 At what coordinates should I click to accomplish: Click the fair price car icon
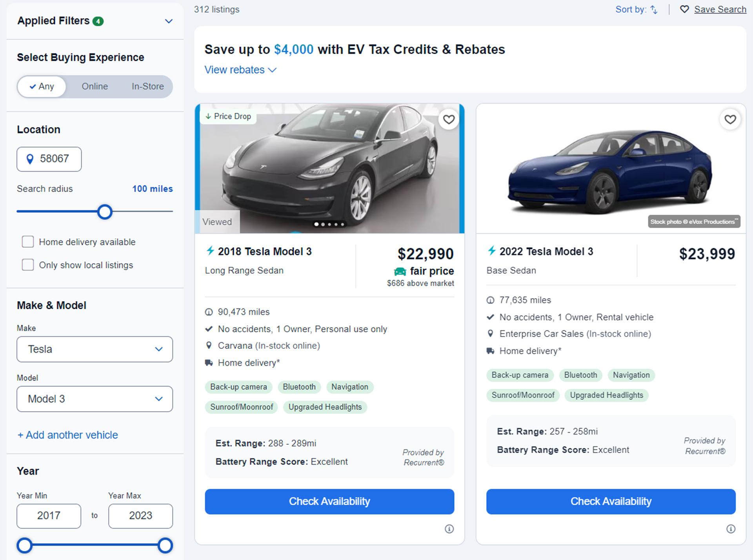pos(400,271)
